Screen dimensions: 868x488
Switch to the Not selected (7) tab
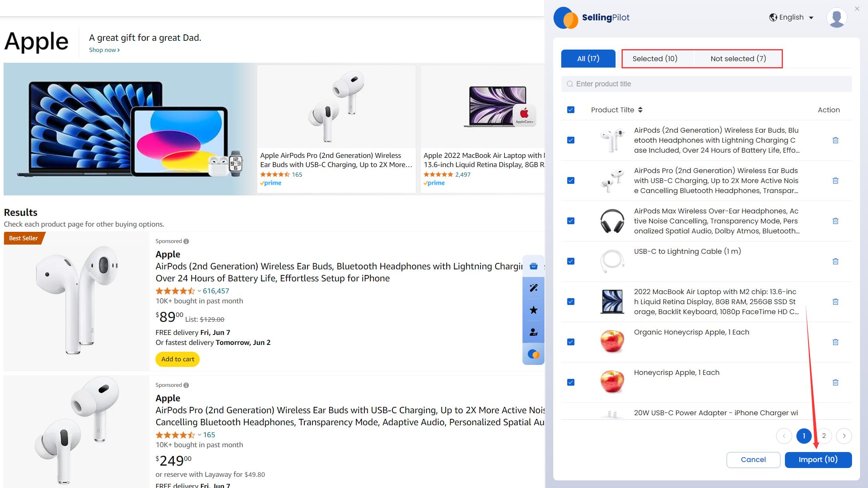click(x=738, y=59)
